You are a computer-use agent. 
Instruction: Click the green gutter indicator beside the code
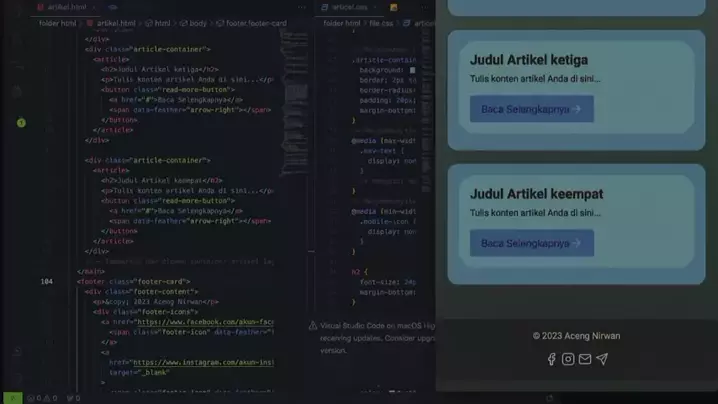pyautogui.click(x=21, y=123)
